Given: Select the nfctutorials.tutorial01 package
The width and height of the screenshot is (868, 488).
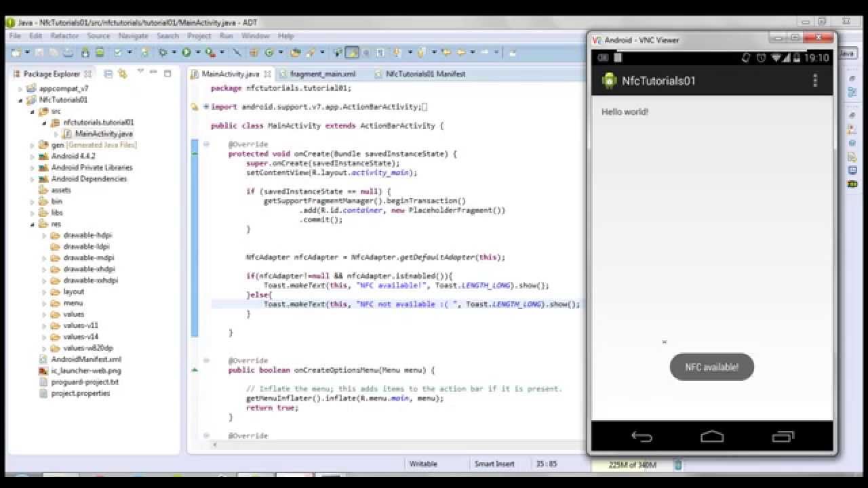Looking at the screenshot, I should (98, 123).
